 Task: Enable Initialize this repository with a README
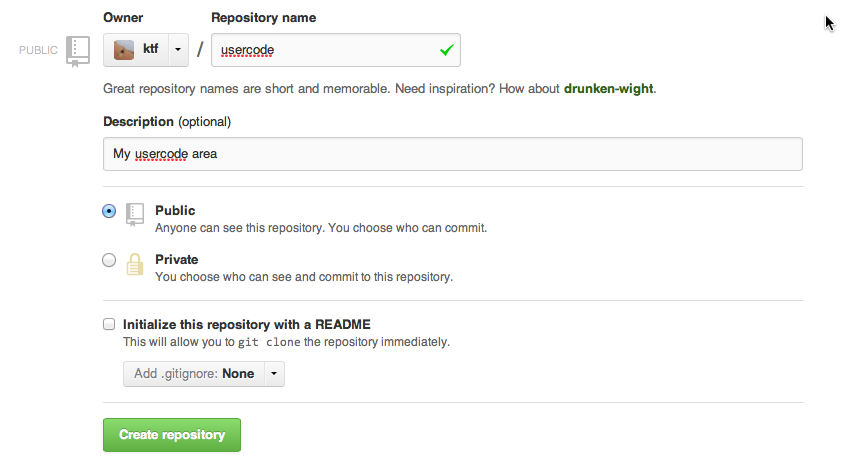[109, 324]
